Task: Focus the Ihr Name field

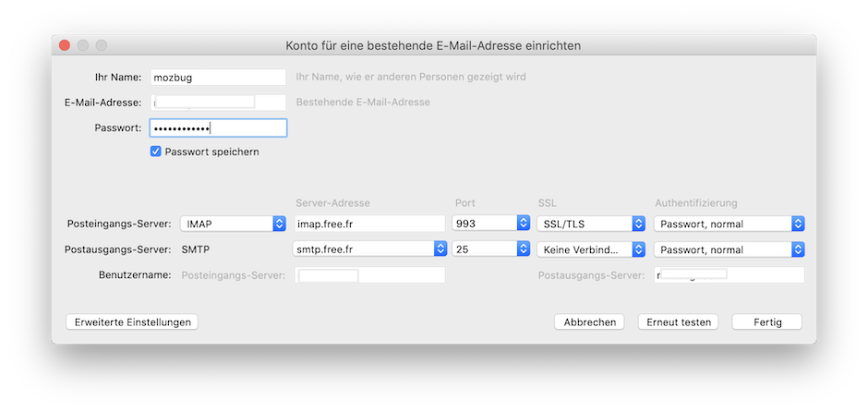Action: (x=218, y=77)
